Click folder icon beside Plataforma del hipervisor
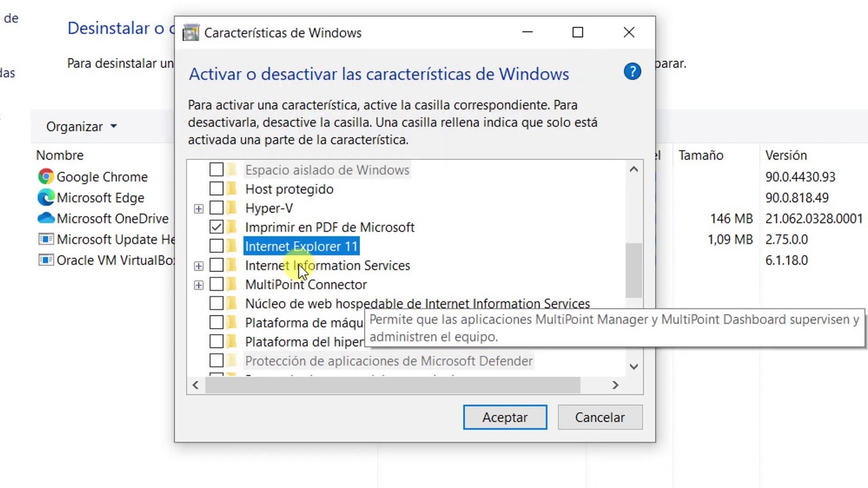This screenshot has width=868, height=488. [x=232, y=342]
